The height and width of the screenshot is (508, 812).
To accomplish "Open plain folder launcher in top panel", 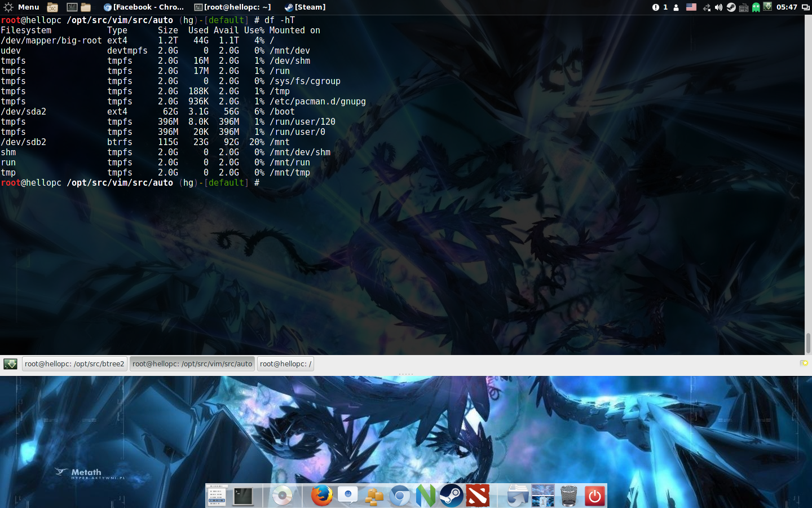I will tap(86, 7).
